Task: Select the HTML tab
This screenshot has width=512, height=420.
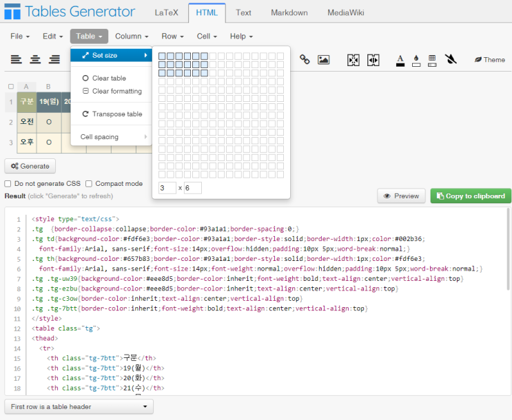Action: click(207, 12)
